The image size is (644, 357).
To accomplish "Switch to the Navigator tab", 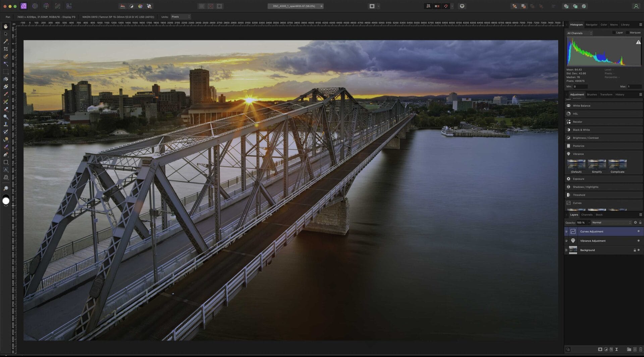I will 591,24.
